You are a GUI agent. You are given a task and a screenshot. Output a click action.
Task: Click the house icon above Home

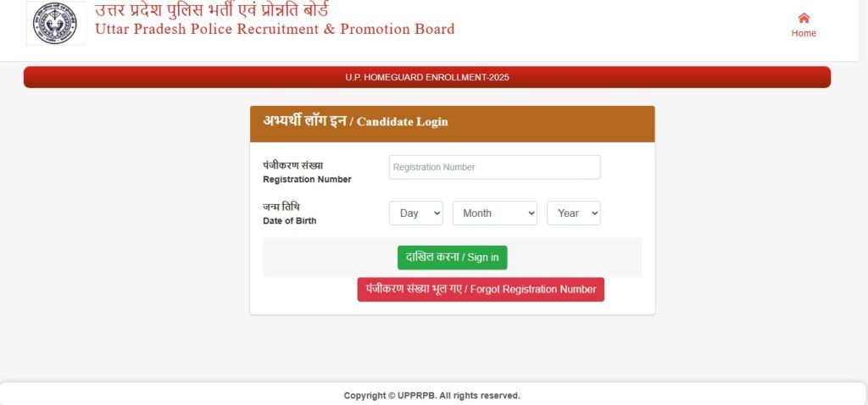[x=804, y=19]
